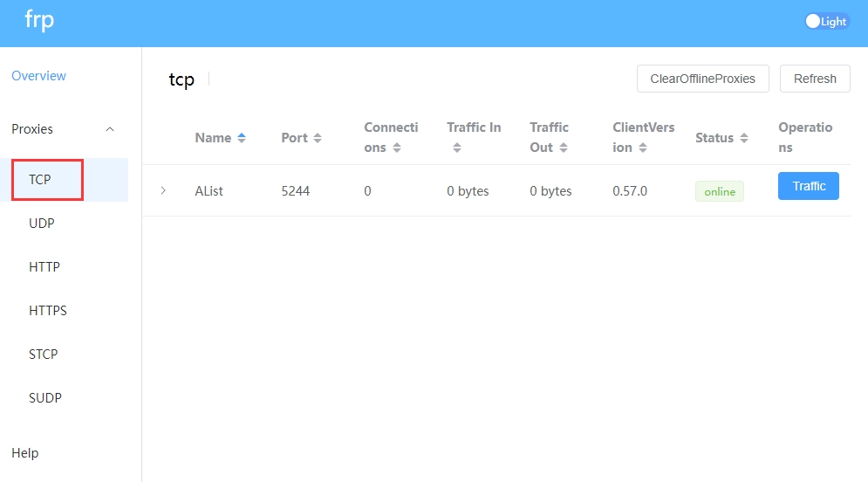Click the Refresh button

815,79
